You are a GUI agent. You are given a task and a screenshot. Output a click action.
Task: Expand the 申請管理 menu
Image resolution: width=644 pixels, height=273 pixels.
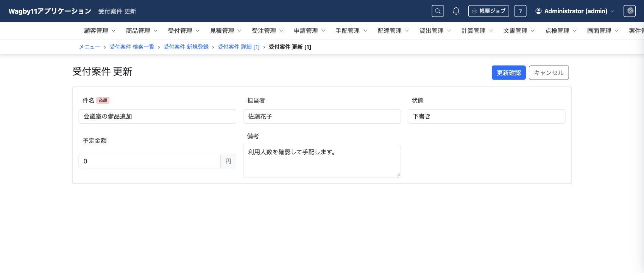pyautogui.click(x=309, y=31)
